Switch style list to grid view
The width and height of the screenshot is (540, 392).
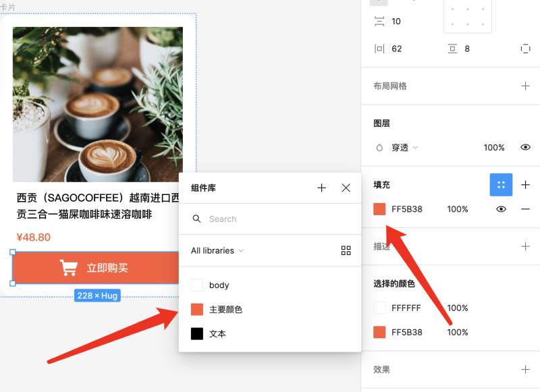coord(346,251)
